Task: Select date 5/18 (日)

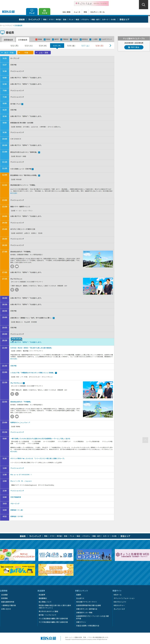Action: 100,46
